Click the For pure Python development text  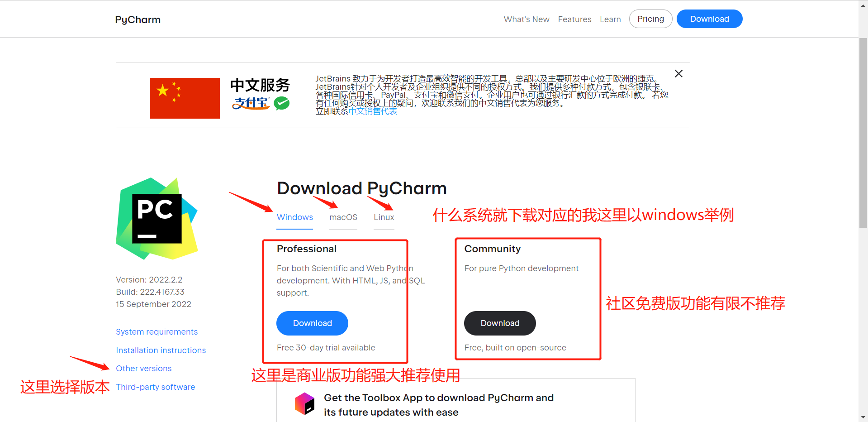(x=522, y=269)
